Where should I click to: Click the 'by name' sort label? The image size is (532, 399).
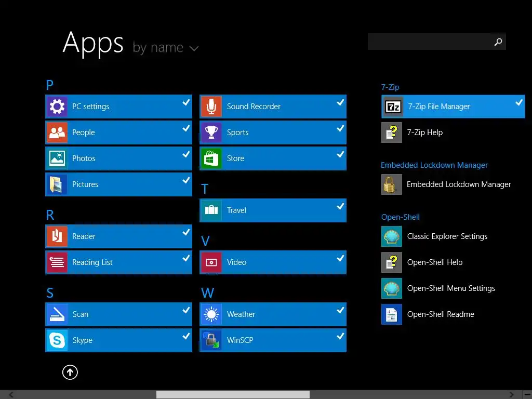pos(158,47)
